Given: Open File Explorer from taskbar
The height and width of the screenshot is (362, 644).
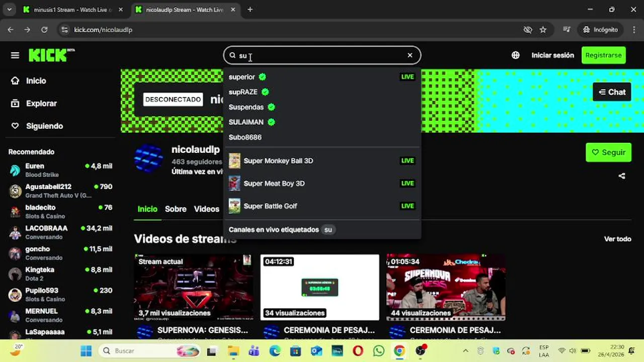Looking at the screenshot, I should tap(233, 351).
